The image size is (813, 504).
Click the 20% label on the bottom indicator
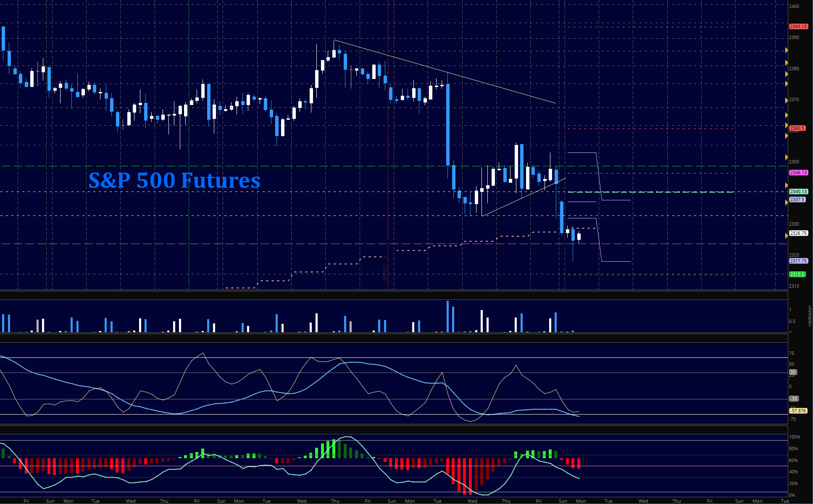[793, 483]
